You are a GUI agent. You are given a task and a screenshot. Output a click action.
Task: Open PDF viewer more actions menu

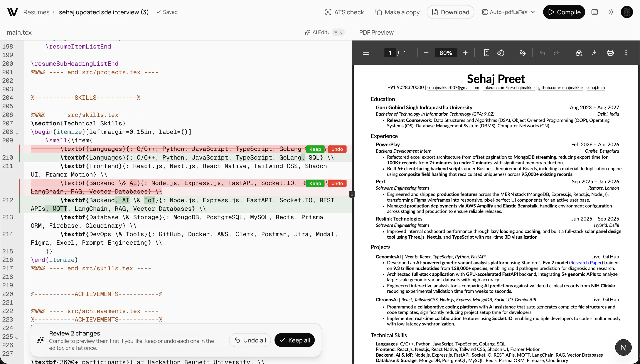[626, 53]
